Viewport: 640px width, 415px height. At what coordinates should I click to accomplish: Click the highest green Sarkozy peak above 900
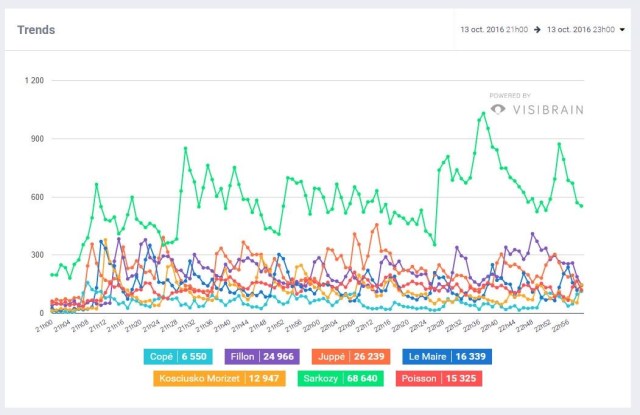[484, 113]
